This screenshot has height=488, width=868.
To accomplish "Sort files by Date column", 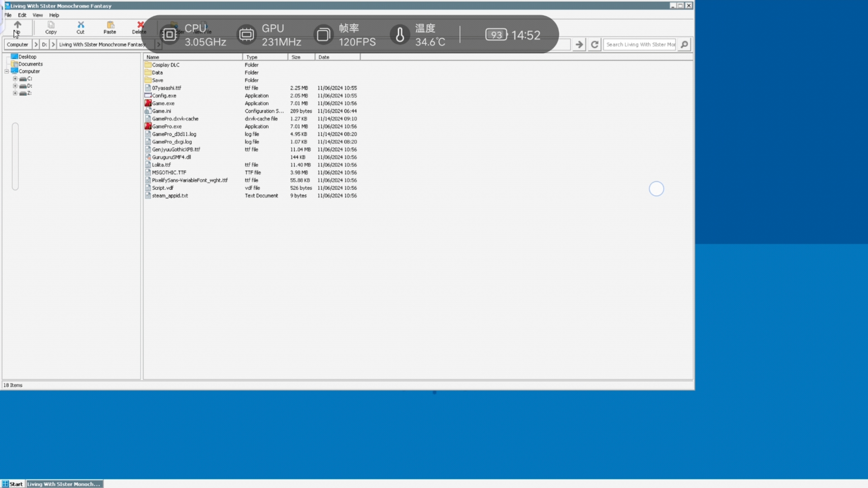I will 338,57.
